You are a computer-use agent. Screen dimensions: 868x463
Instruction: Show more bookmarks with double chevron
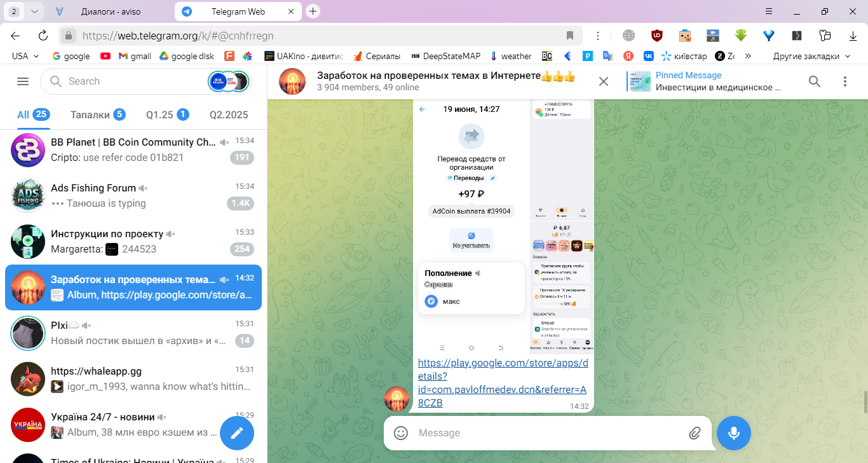[x=748, y=56]
